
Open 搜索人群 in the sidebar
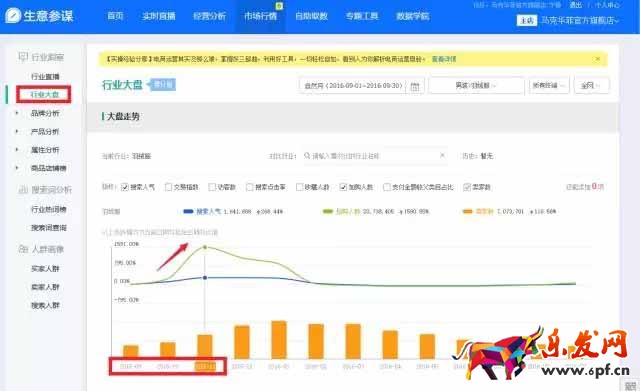(45, 305)
